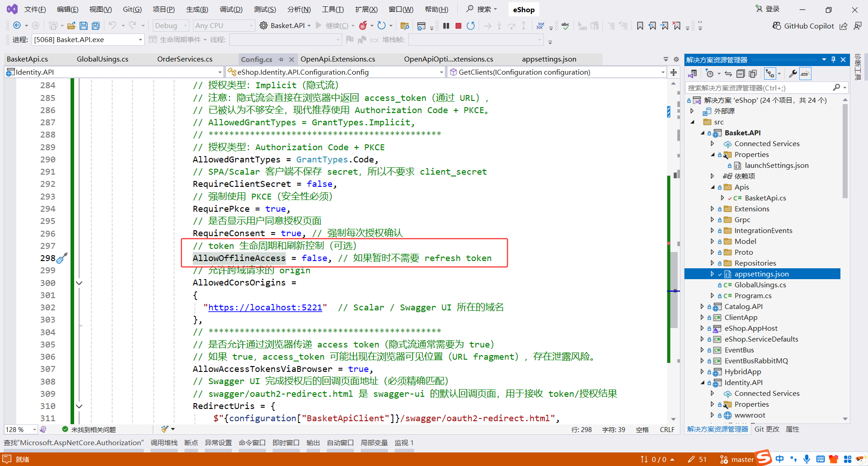Stop debugging with the red square icon

tap(458, 26)
